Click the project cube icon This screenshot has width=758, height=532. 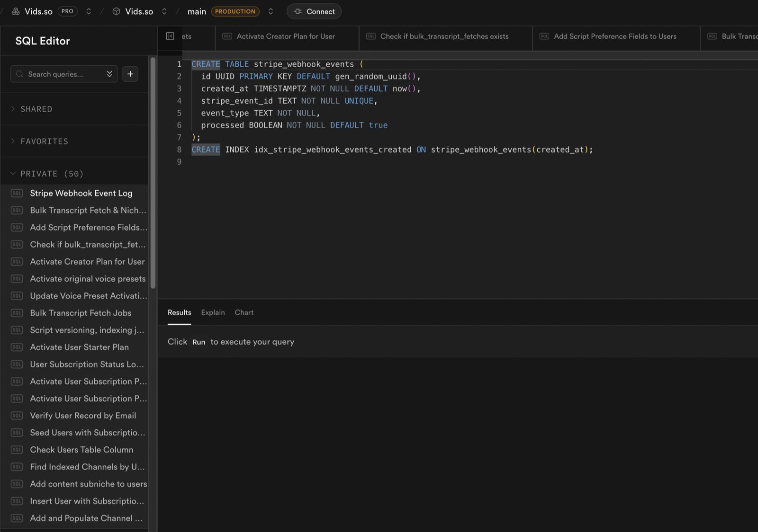(x=116, y=11)
